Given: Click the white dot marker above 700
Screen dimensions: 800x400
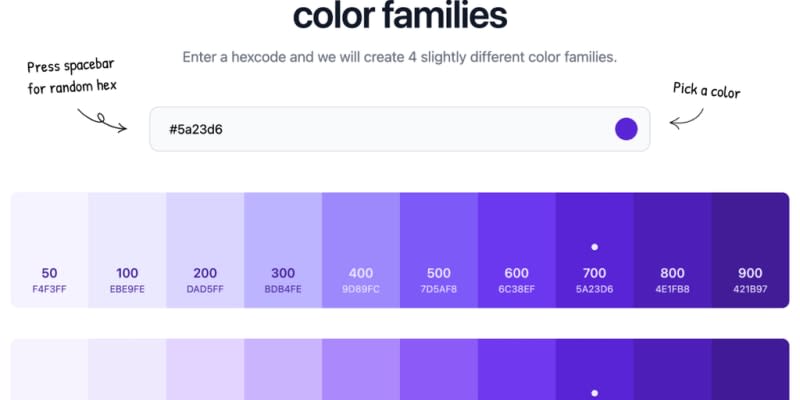Looking at the screenshot, I should point(594,247).
